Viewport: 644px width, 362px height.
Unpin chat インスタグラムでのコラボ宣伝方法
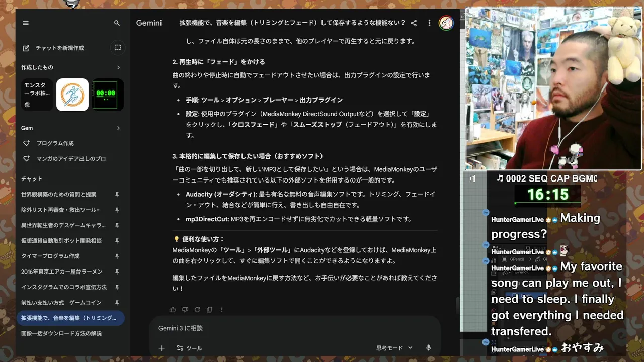117,287
